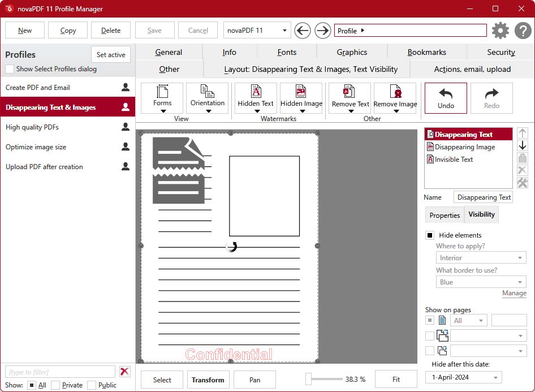Switch to the Security tab
This screenshot has width=535, height=392.
501,52
